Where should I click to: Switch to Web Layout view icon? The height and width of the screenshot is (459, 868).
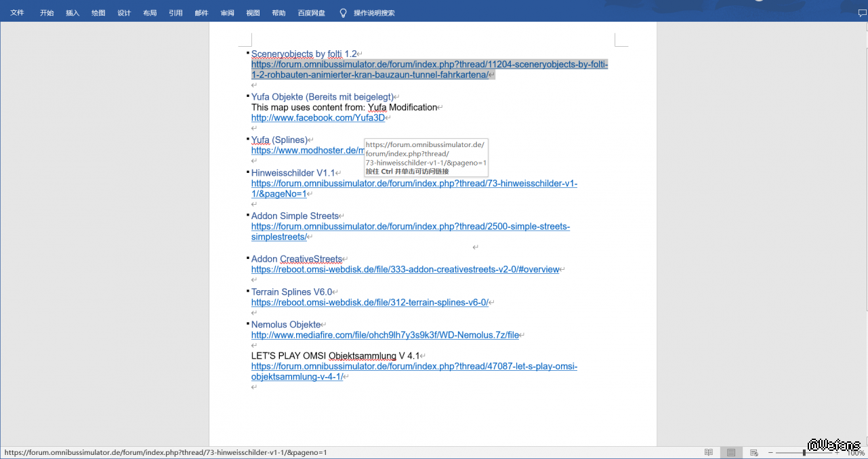tap(753, 452)
